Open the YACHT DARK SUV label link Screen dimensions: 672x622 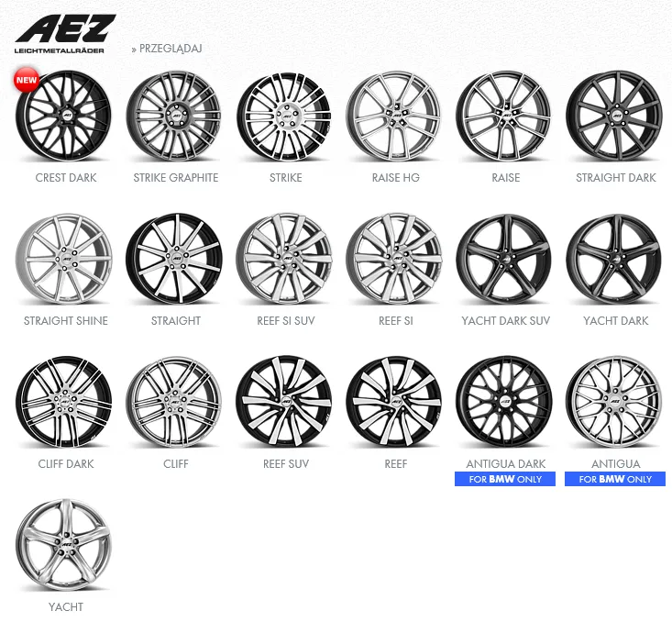point(506,321)
